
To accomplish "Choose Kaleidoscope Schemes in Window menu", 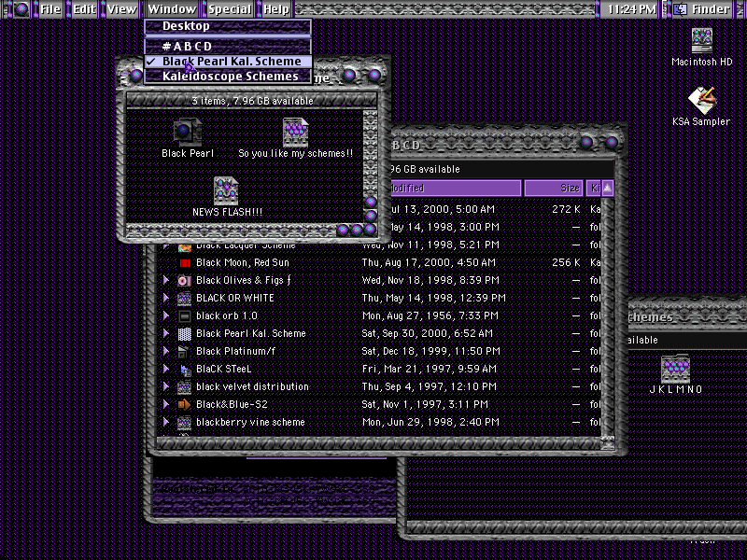I will [x=228, y=77].
